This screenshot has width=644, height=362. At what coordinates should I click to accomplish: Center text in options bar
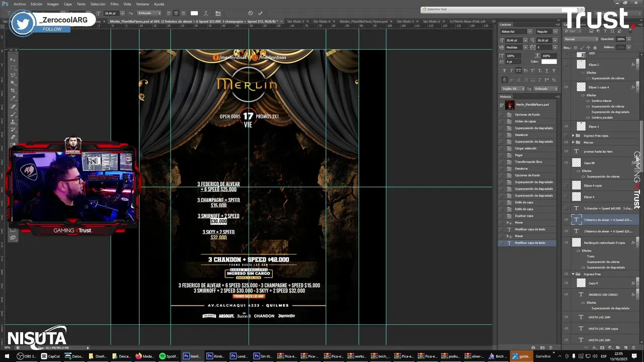point(176,13)
